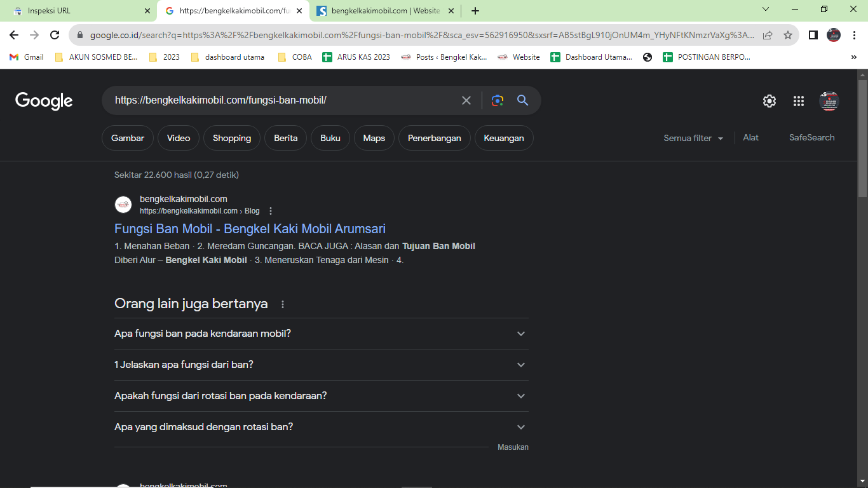Expand "Apa fungsi ban pada kendaraan mobil?"
The height and width of the screenshot is (488, 868).
[x=322, y=334]
